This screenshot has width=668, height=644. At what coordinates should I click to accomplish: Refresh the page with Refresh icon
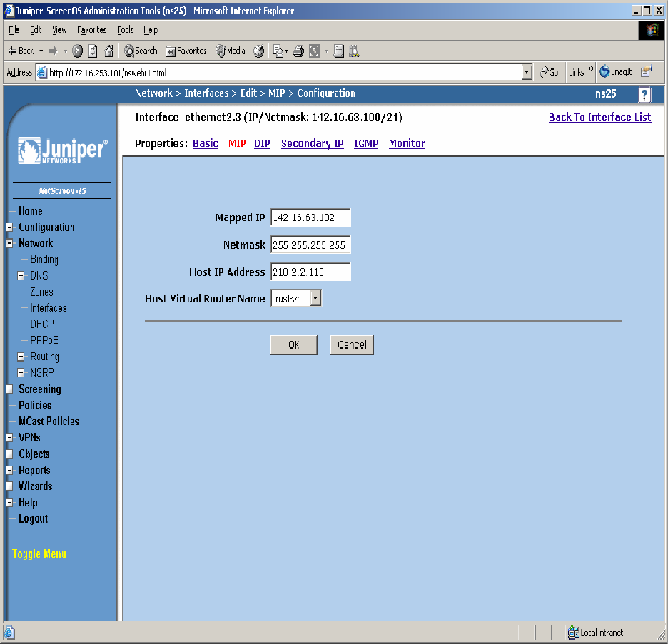(93, 51)
